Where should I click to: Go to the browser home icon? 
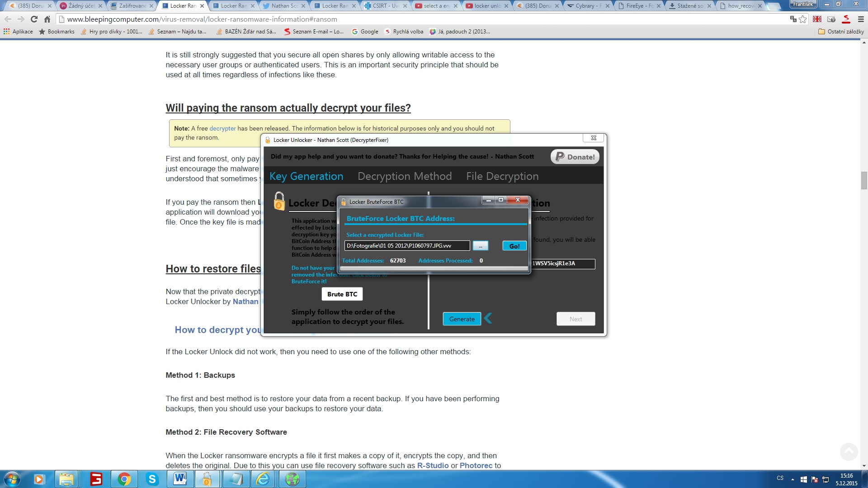(x=47, y=19)
